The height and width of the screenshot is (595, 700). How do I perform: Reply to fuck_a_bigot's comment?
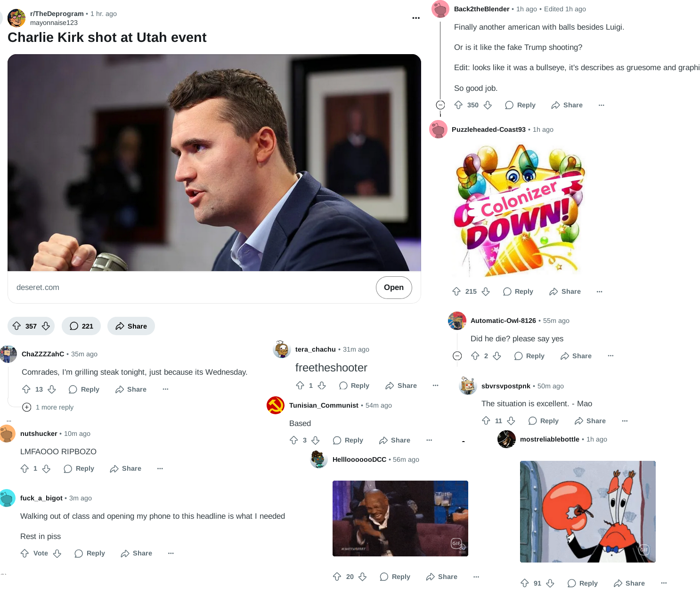(90, 553)
